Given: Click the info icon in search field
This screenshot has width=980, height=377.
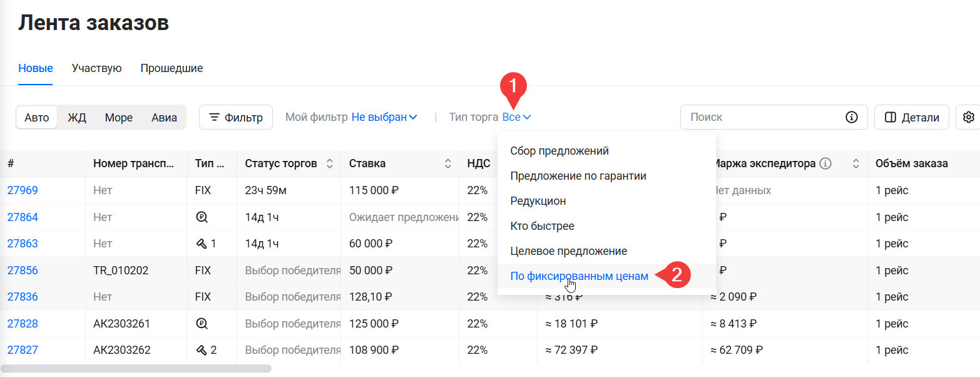Looking at the screenshot, I should click(851, 117).
